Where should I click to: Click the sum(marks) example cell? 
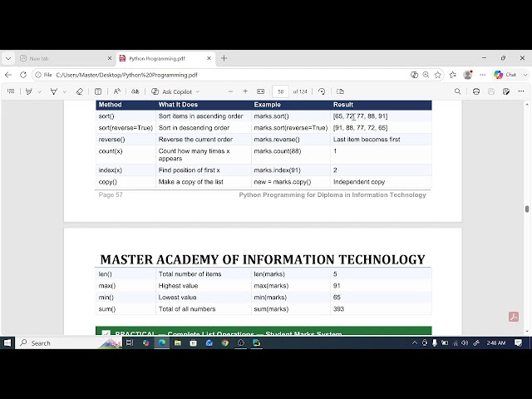coord(291,309)
